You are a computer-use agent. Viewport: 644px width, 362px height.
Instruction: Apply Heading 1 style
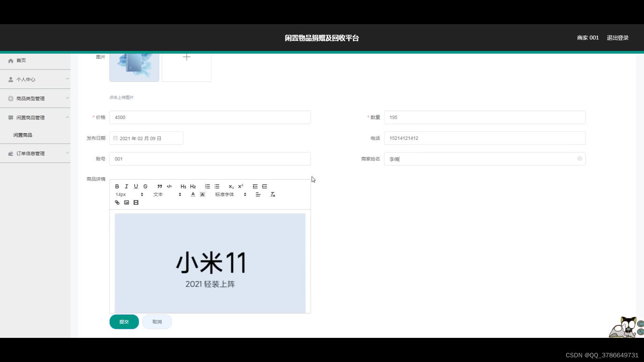(x=183, y=186)
